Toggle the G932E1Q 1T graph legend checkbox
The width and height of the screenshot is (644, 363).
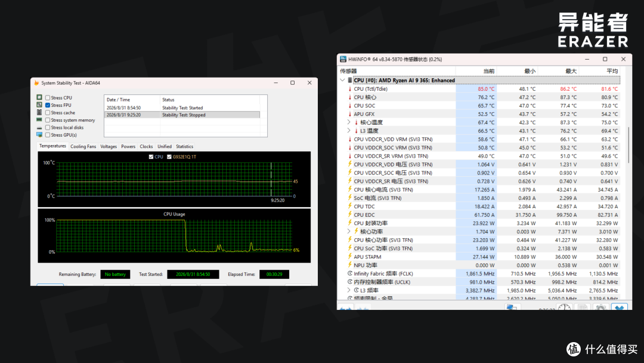169,156
